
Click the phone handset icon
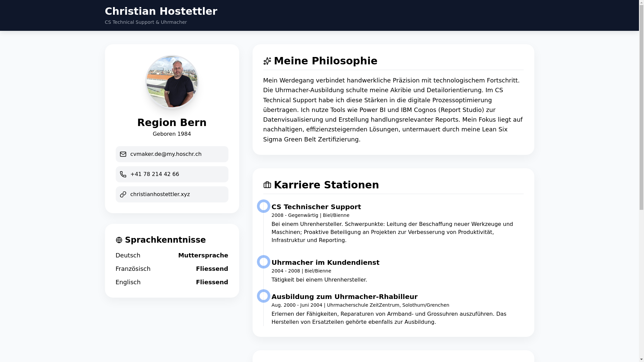click(x=123, y=174)
